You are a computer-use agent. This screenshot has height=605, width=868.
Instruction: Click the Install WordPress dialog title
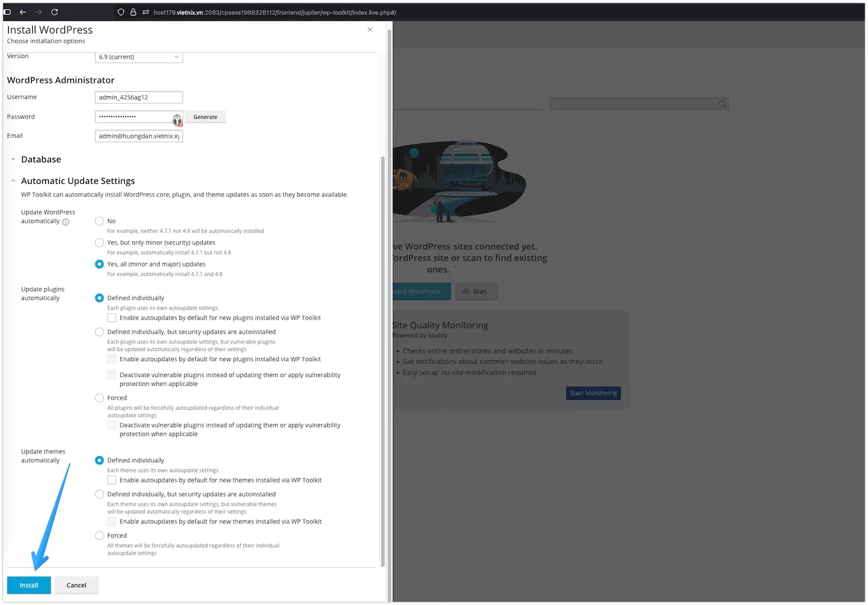(x=50, y=30)
